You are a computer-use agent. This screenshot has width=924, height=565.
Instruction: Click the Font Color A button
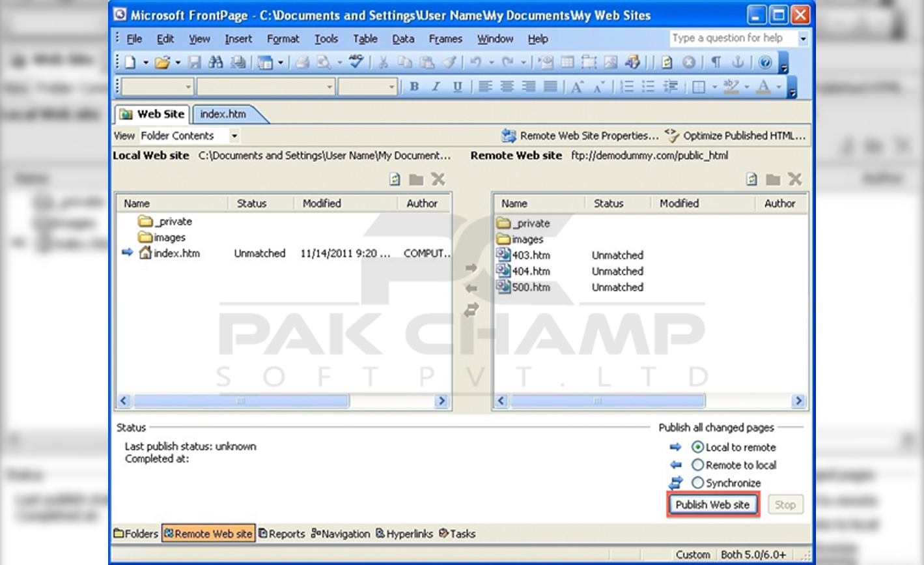click(764, 87)
